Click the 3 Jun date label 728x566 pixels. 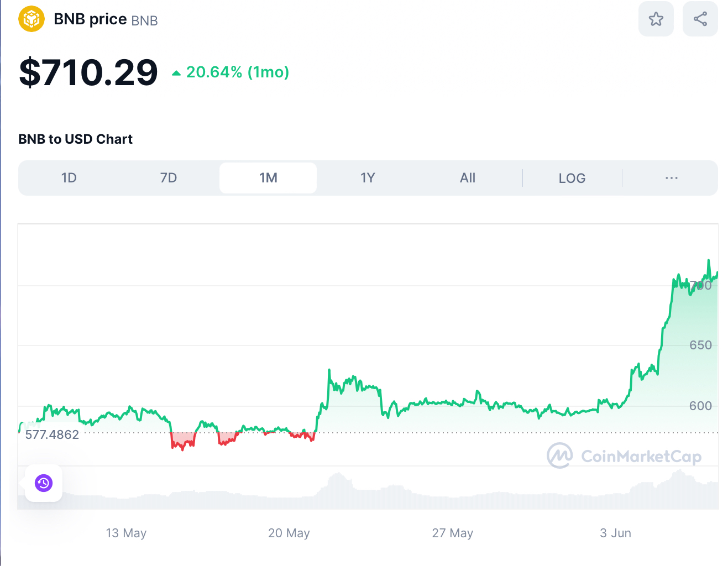(x=615, y=533)
